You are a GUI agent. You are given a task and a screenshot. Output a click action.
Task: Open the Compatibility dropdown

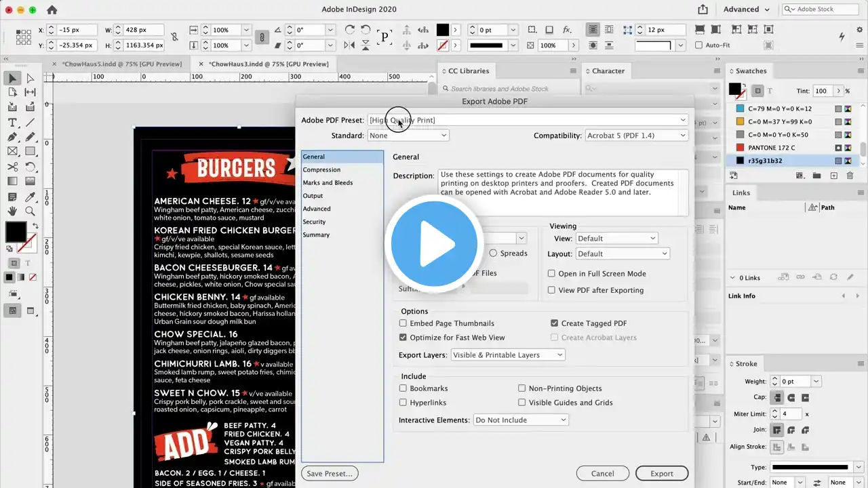click(x=637, y=136)
